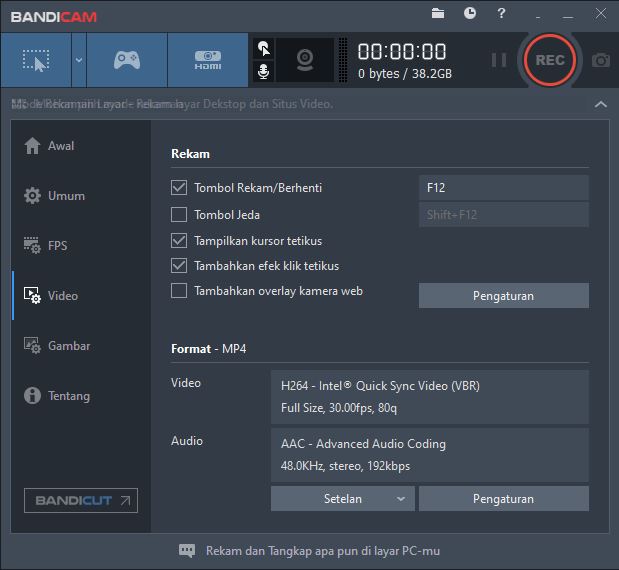Click the Bandicam logo
This screenshot has width=619, height=570.
pyautogui.click(x=54, y=17)
